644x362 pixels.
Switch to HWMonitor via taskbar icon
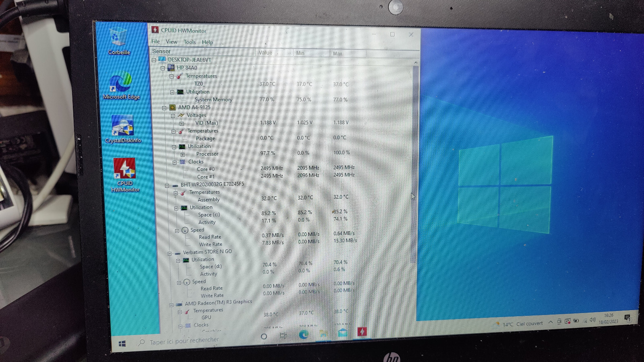pos(362,332)
